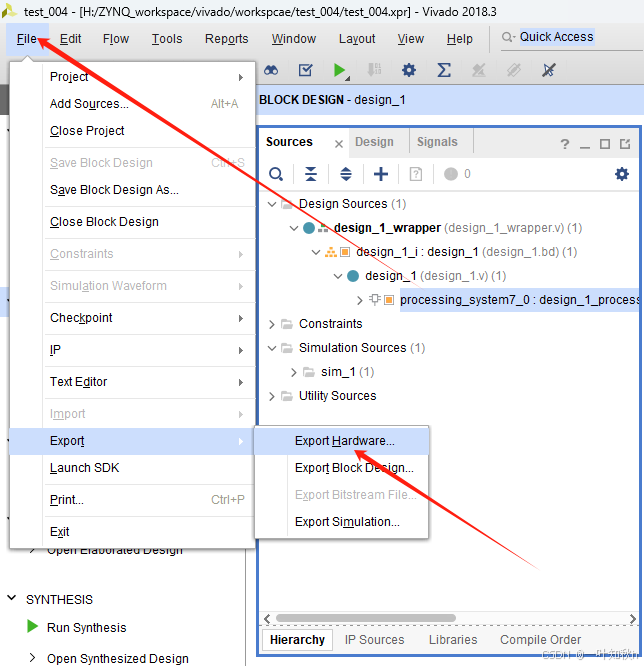Click the search icon in Sources panel
The image size is (644, 666).
click(276, 174)
